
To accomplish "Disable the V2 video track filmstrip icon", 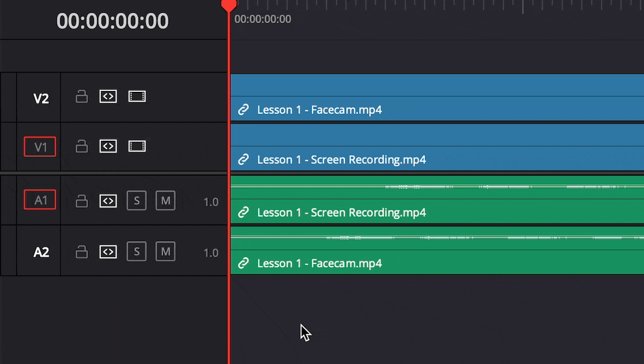I will (137, 97).
